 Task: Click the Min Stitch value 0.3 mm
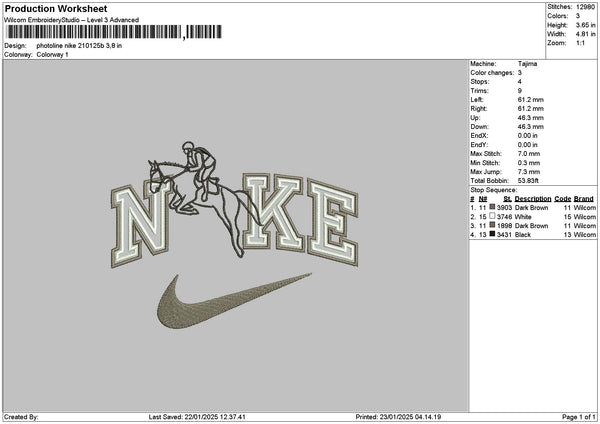click(x=529, y=163)
